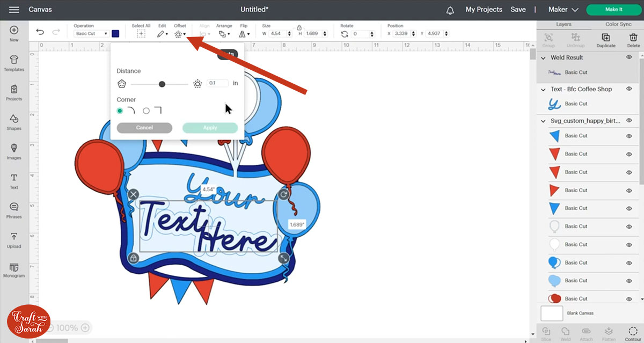
Task: Hide the Weld Result layer
Action: pos(629,57)
